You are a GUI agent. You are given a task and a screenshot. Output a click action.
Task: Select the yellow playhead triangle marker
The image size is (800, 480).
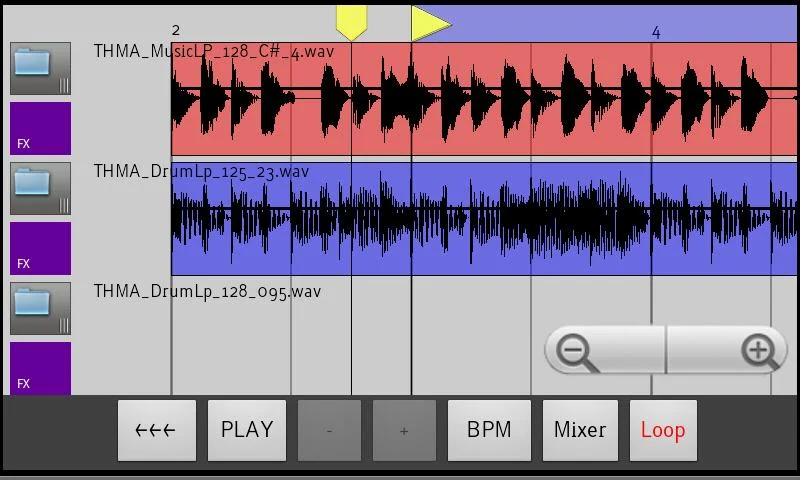[431, 23]
